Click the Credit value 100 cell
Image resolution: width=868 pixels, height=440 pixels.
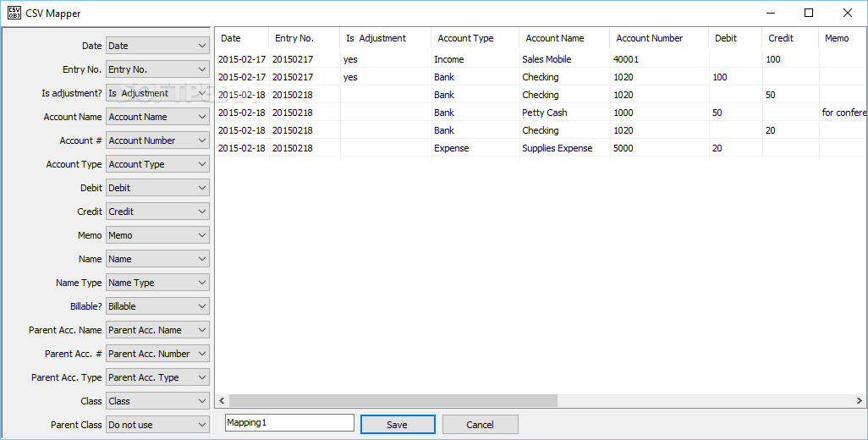[790, 59]
